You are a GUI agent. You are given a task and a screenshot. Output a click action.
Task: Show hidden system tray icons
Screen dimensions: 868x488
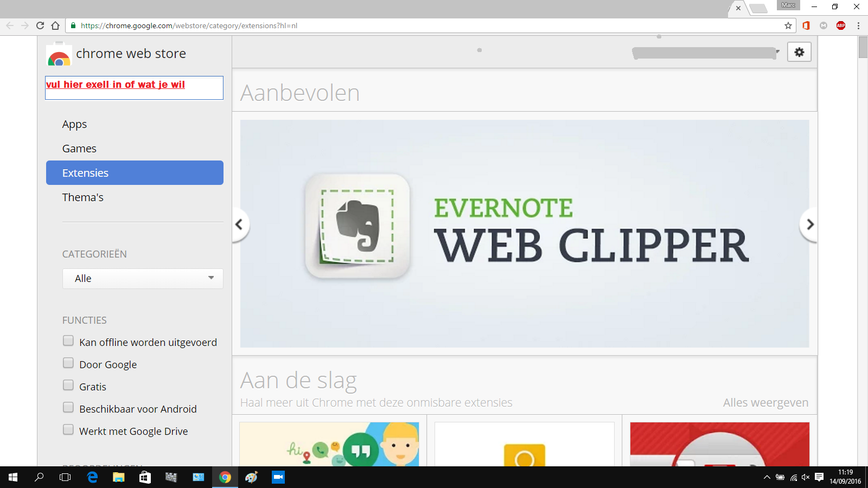point(767,477)
